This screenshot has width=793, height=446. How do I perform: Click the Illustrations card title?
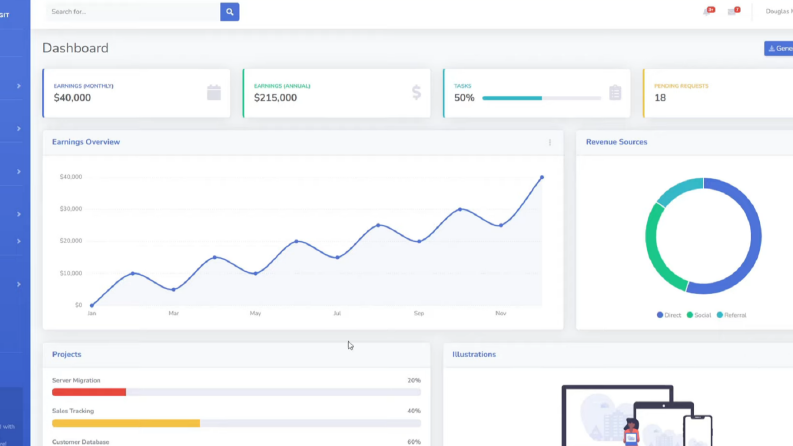click(474, 354)
